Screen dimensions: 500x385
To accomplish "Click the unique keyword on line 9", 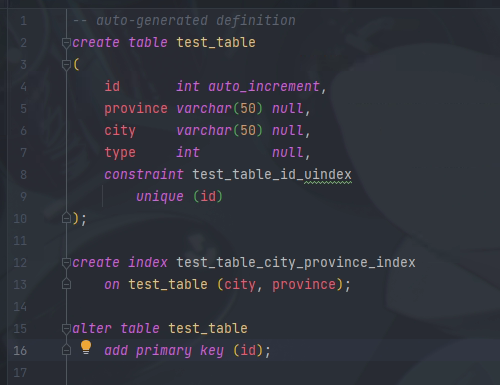I will pos(160,197).
